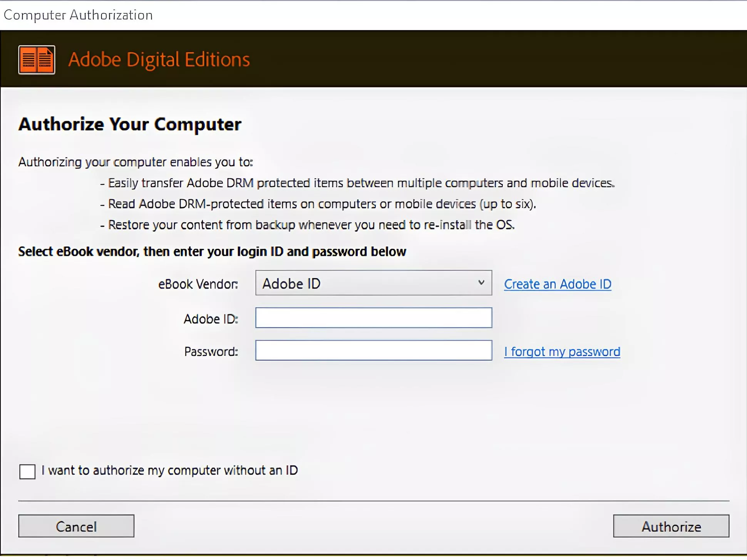
Task: Click the I forgot my password link
Action: 562,351
